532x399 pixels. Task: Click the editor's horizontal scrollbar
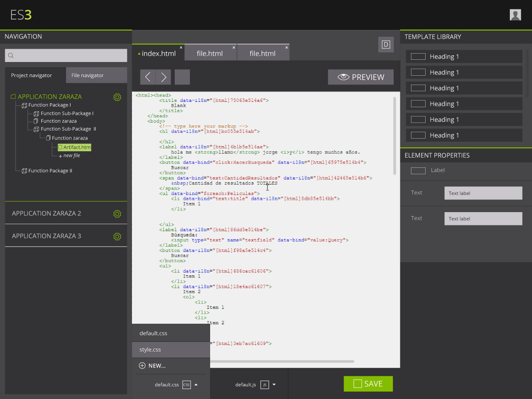point(282,361)
